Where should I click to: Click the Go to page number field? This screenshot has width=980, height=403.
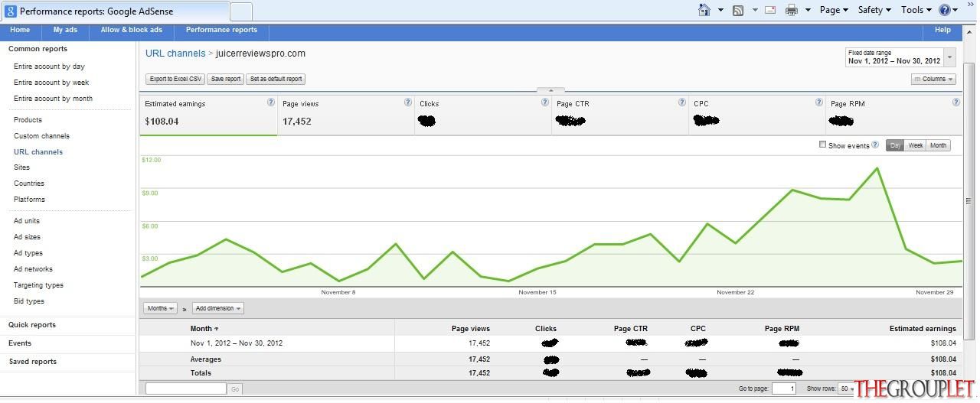pyautogui.click(x=783, y=388)
